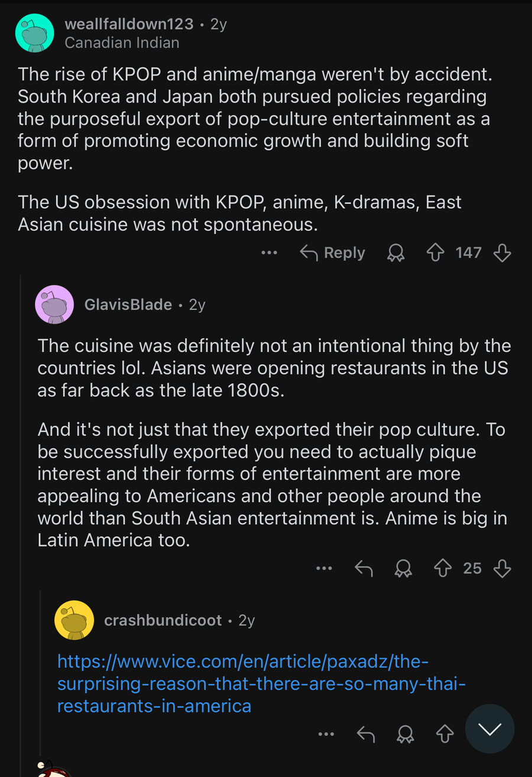Open the overflow menu on GlavisBlade's comment
Image resolution: width=532 pixels, height=777 pixels.
pos(324,568)
